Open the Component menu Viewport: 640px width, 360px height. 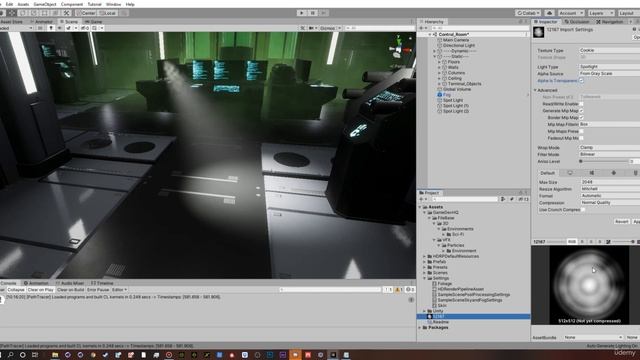point(72,4)
